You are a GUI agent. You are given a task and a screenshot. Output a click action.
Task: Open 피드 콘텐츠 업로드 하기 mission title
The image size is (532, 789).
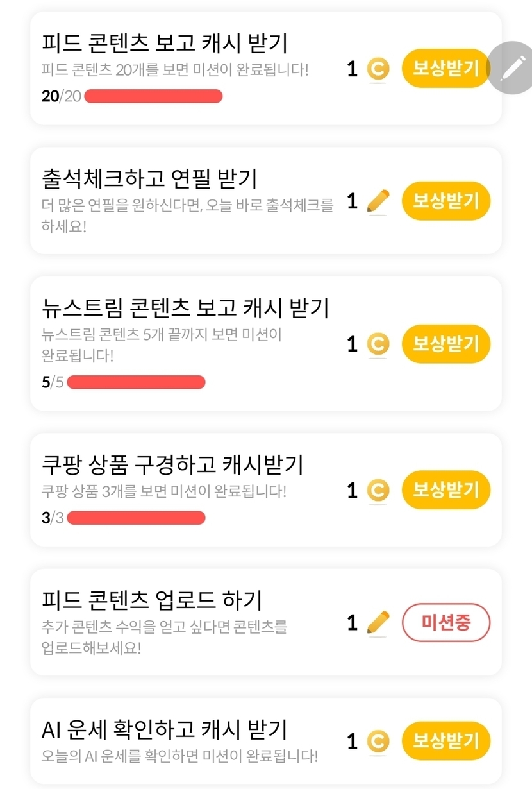(152, 601)
